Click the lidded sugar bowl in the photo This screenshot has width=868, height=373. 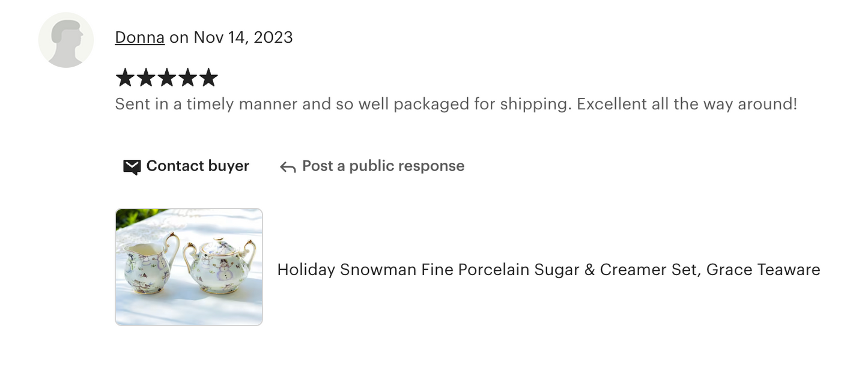click(x=219, y=264)
